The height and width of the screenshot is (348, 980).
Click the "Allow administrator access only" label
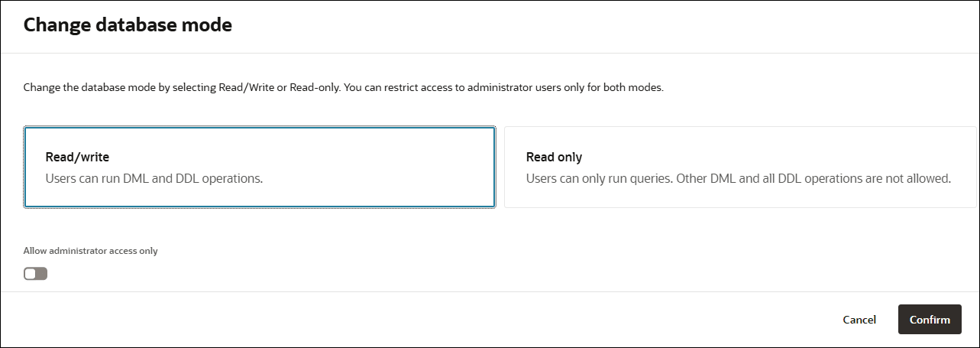91,251
